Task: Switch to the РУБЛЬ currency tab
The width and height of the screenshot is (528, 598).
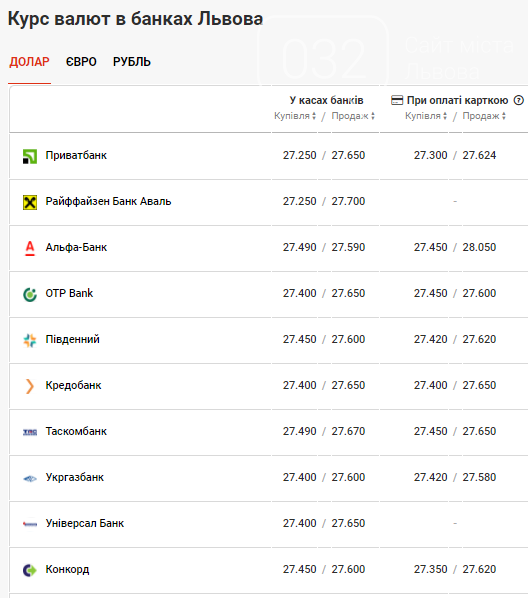Action: (132, 62)
